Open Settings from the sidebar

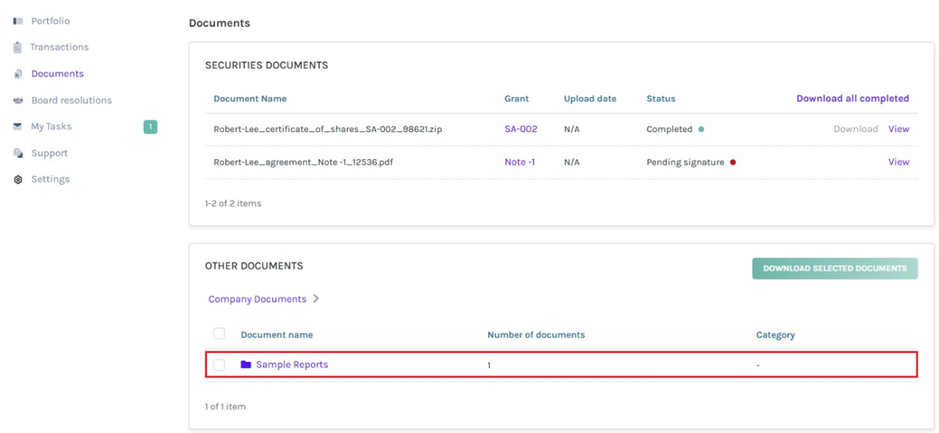point(50,180)
